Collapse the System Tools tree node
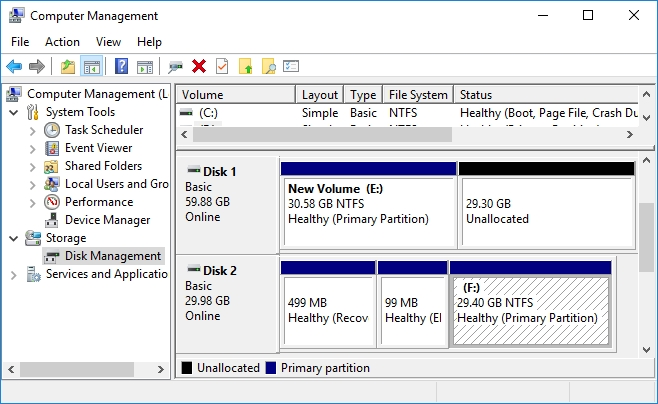This screenshot has width=658, height=404. [13, 112]
